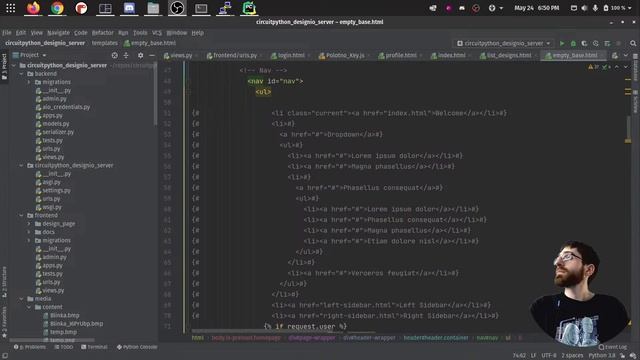Change the 2 spaces indent setting
This screenshot has width=640, height=360.
[572, 356]
